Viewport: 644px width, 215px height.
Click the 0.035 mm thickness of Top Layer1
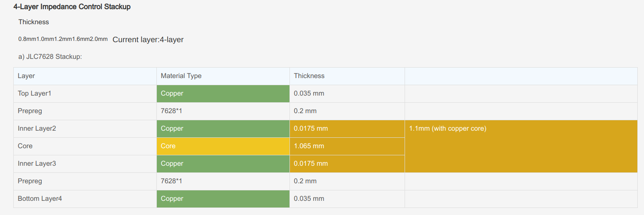[347, 94]
